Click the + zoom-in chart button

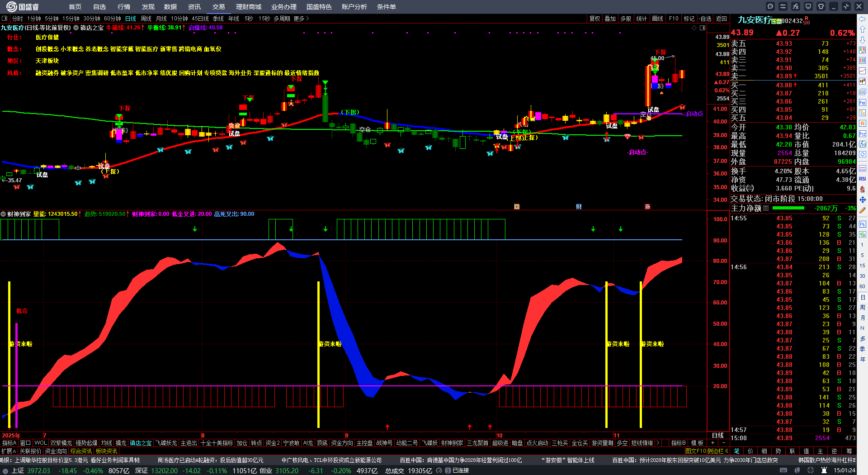(x=712, y=443)
